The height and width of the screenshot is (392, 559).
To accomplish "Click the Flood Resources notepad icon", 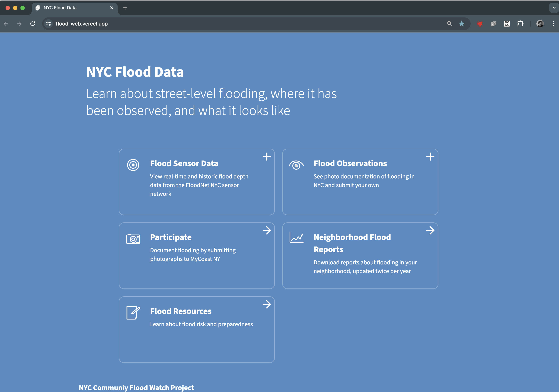I will (x=133, y=312).
